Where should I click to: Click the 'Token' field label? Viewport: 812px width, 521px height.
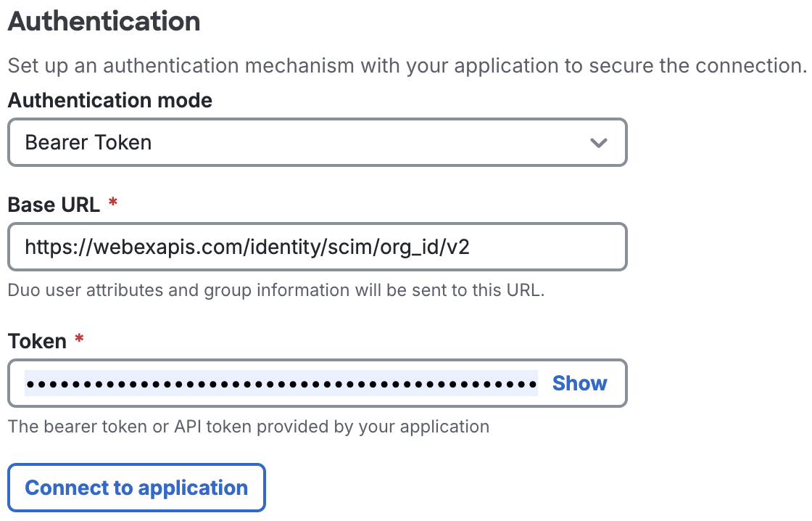[37, 340]
